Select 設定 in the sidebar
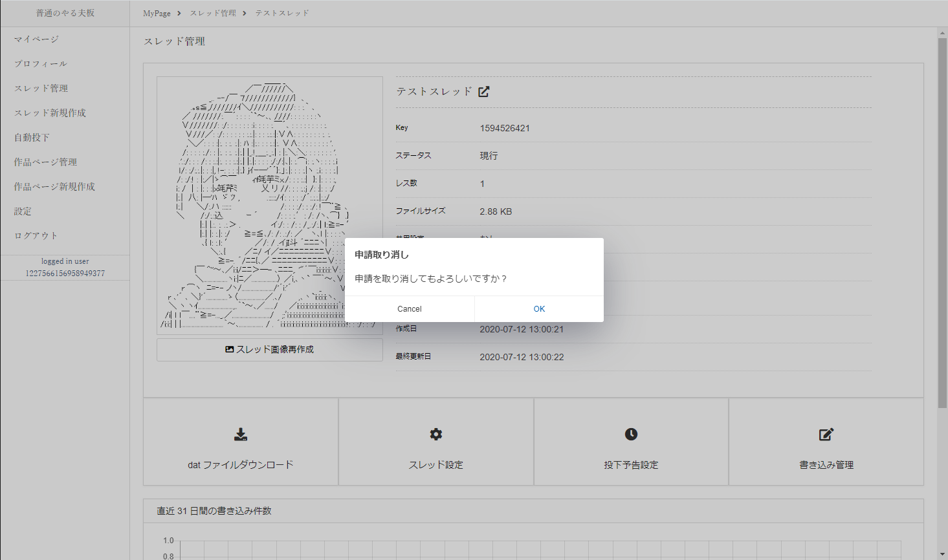Viewport: 948px width, 560px height. pyautogui.click(x=21, y=211)
